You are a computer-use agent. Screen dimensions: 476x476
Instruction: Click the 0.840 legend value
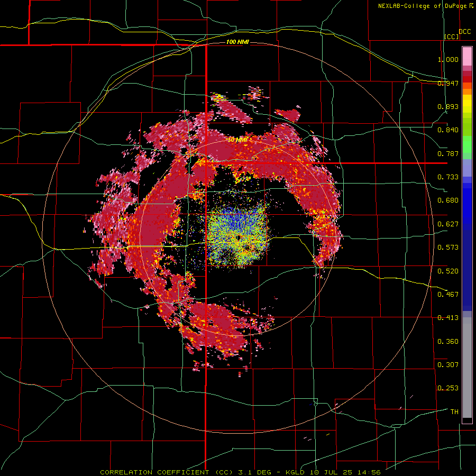tap(448, 130)
